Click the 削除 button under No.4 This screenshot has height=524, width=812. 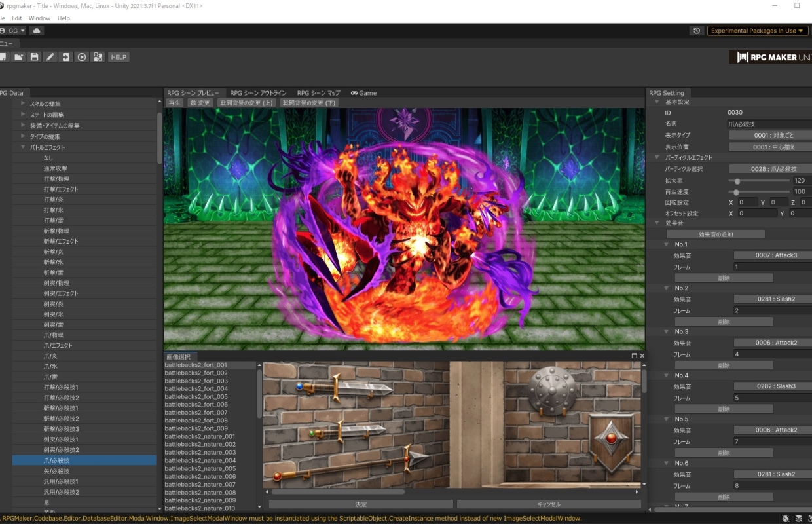724,409
